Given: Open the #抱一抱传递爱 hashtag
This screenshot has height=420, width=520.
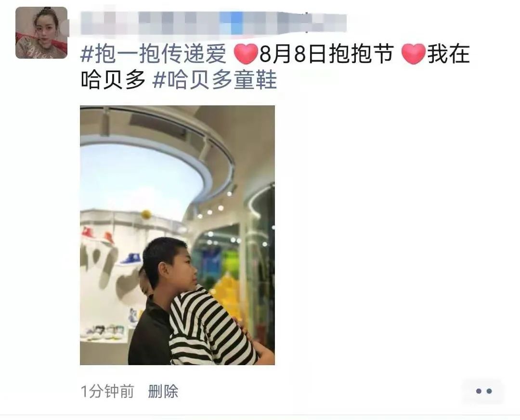Looking at the screenshot, I should pyautogui.click(x=154, y=54).
